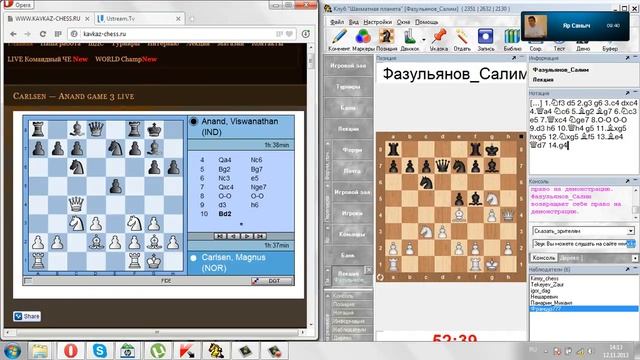The image size is (640, 360).
Task: Switch to the Ustream.Tv browser tab
Action: coord(139,19)
